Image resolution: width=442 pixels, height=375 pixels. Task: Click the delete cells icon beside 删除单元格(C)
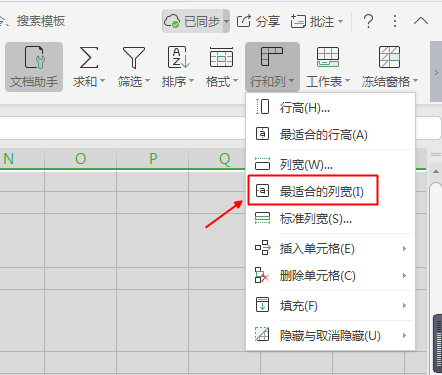click(262, 275)
